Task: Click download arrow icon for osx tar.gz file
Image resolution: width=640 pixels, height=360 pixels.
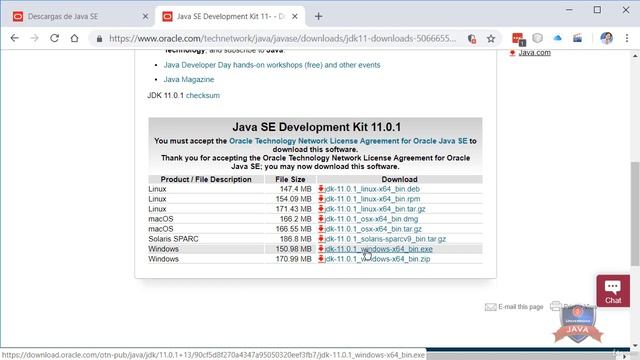Action: click(321, 229)
